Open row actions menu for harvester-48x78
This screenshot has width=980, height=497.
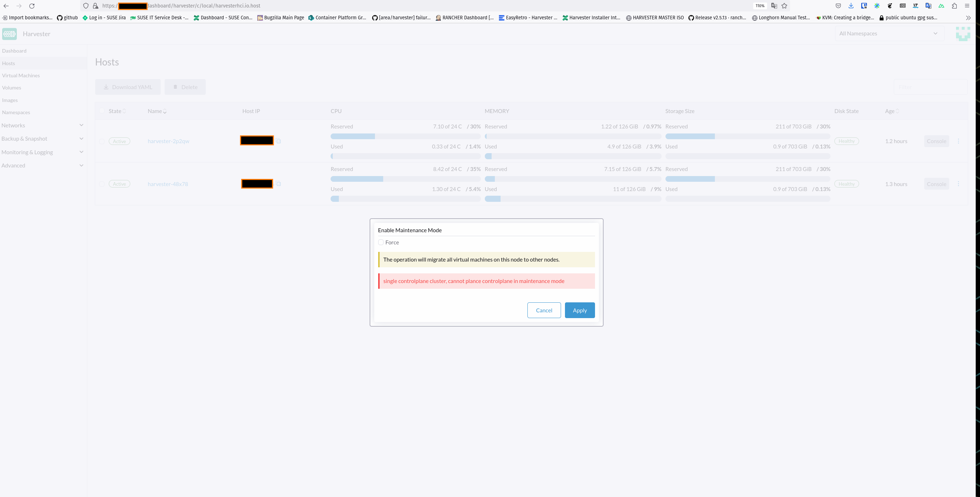point(958,184)
